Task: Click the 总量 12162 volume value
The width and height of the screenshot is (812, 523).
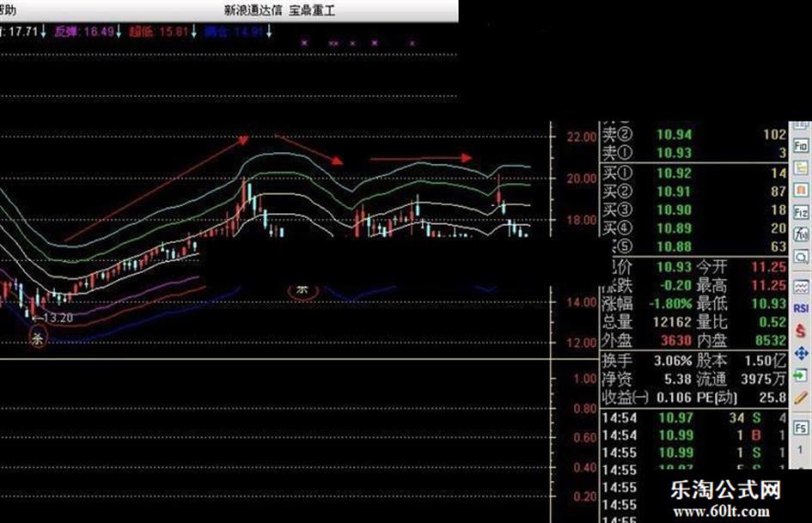Action: tap(672, 322)
